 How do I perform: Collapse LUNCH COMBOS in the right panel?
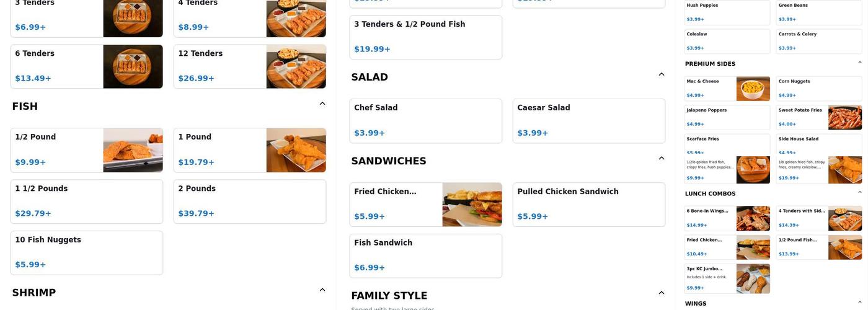pos(860,193)
